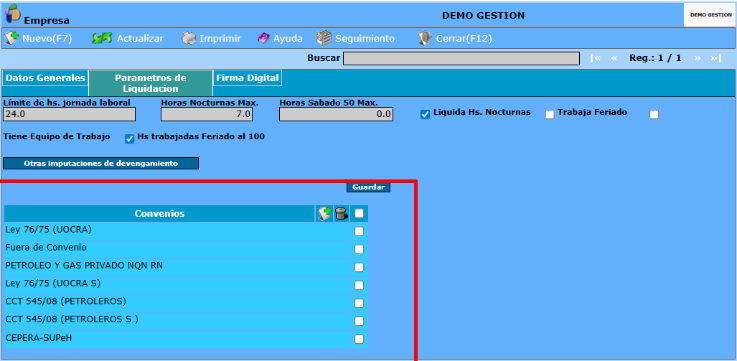Click the green Actualizar arrows icon
Screen dimensions: 737x361
pyautogui.click(x=102, y=38)
